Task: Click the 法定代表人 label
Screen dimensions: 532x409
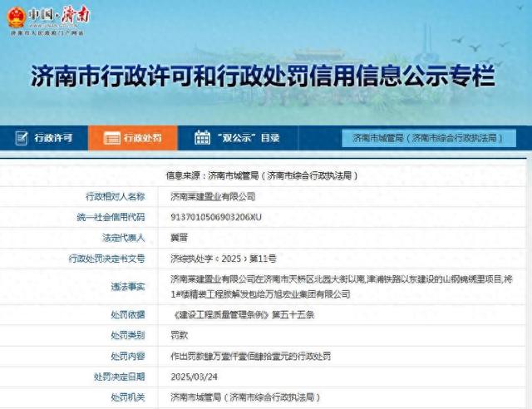Action: [124, 238]
